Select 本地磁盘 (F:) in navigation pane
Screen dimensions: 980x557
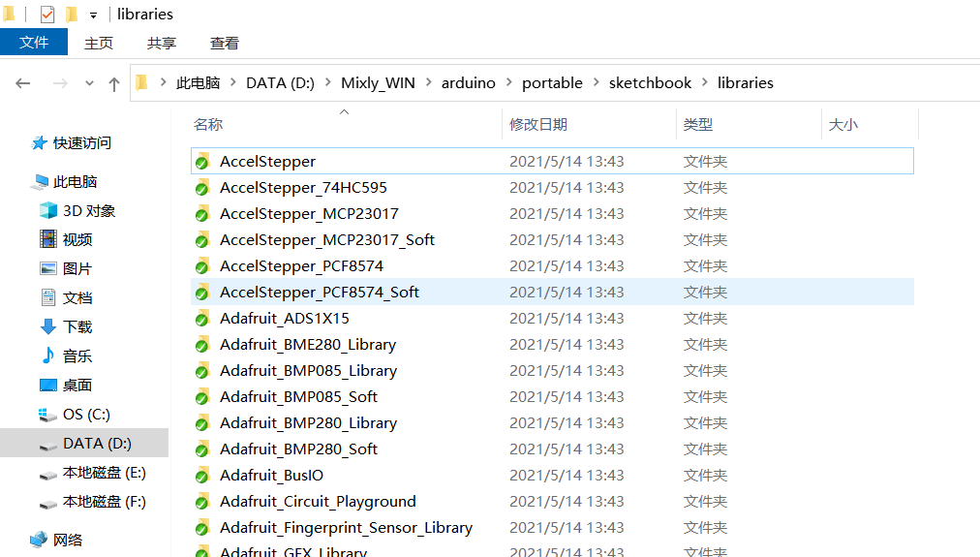click(105, 502)
